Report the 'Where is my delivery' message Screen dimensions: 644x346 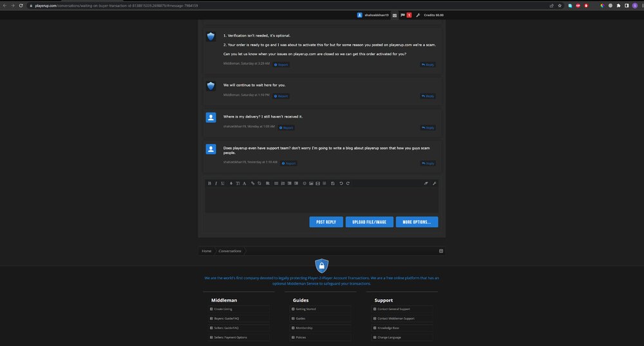(x=287, y=128)
